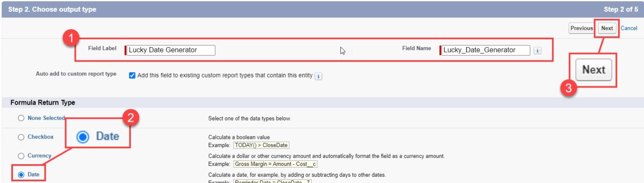
Task: Pick the small Date radio button at left
Action: coord(21,175)
